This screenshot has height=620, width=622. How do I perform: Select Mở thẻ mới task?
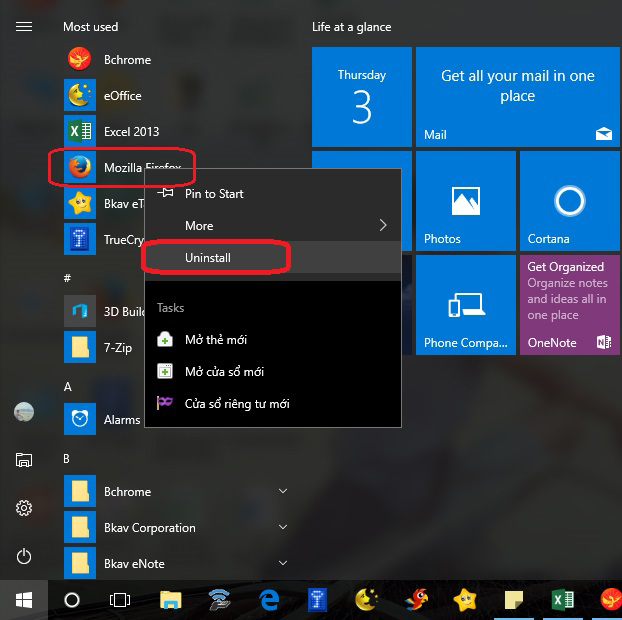point(273,340)
